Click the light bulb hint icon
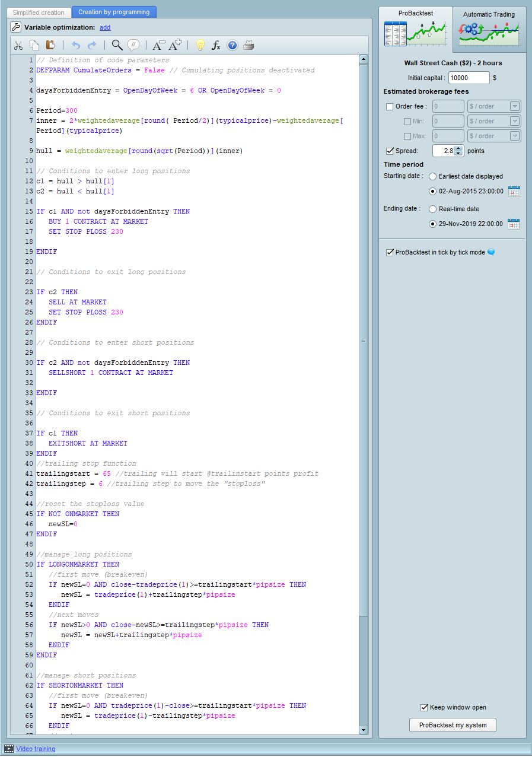 coord(200,45)
